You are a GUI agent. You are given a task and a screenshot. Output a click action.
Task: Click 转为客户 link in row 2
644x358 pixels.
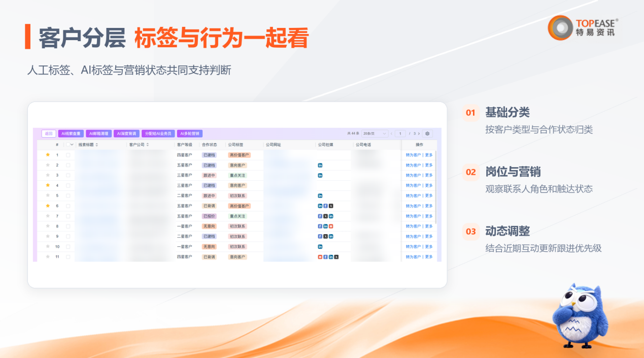413,165
